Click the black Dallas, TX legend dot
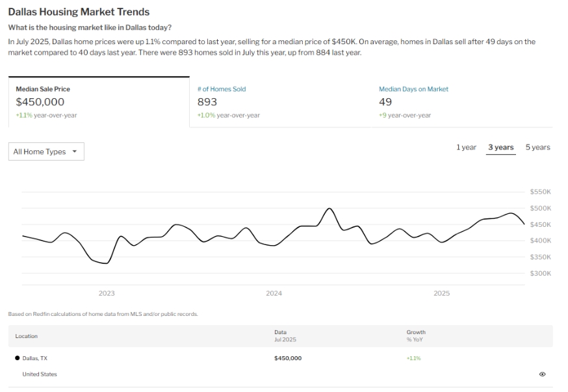 (x=17, y=358)
